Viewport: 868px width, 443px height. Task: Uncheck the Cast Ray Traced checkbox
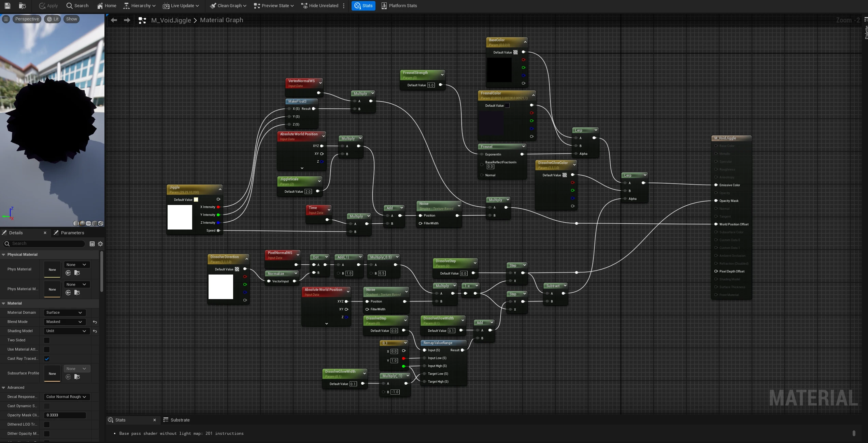[47, 359]
